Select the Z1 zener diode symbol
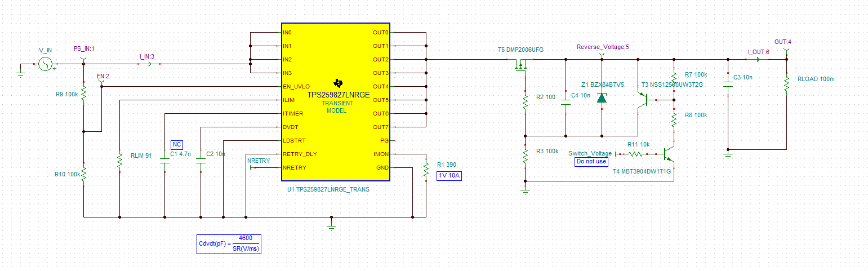The width and height of the screenshot is (868, 271). tap(602, 98)
